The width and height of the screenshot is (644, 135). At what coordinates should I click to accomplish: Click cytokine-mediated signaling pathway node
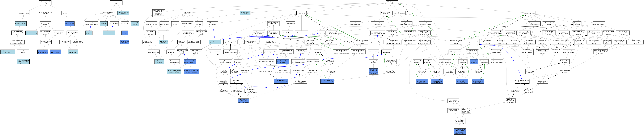click(190, 61)
